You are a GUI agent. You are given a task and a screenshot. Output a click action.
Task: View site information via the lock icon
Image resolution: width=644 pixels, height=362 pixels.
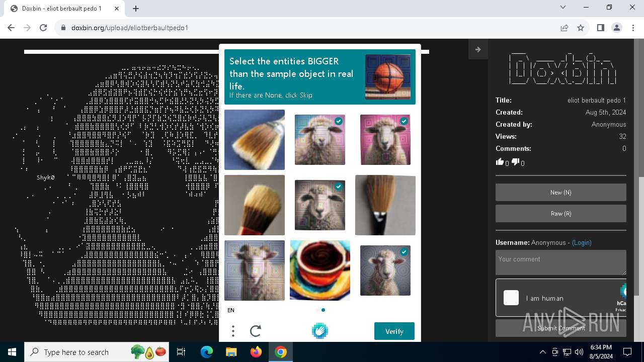click(x=63, y=28)
